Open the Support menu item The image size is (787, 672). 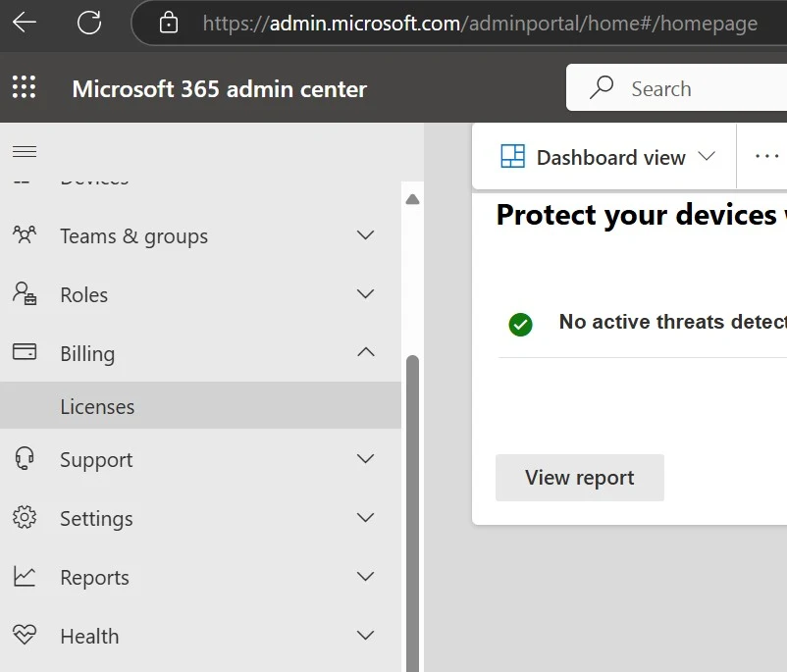[x=200, y=459]
